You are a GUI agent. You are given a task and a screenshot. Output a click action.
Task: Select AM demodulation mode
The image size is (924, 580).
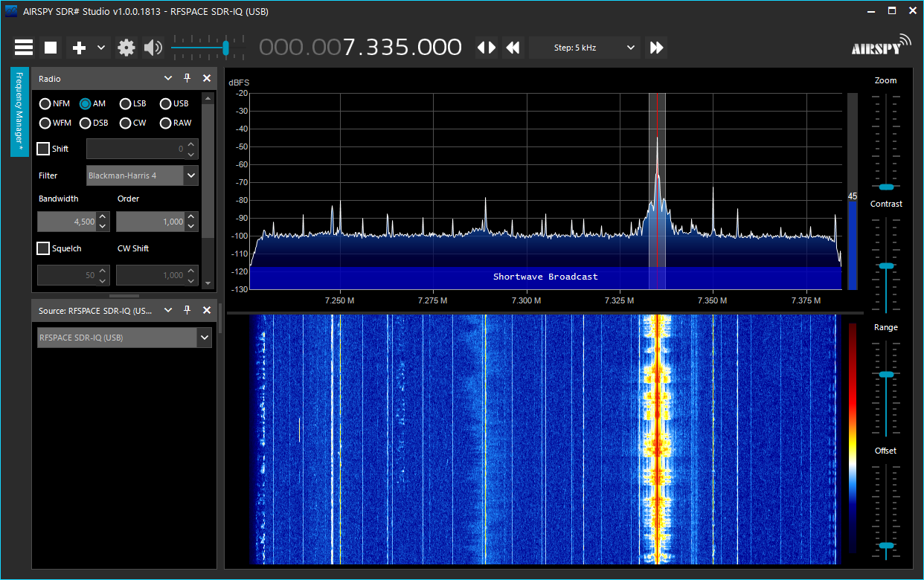point(92,103)
